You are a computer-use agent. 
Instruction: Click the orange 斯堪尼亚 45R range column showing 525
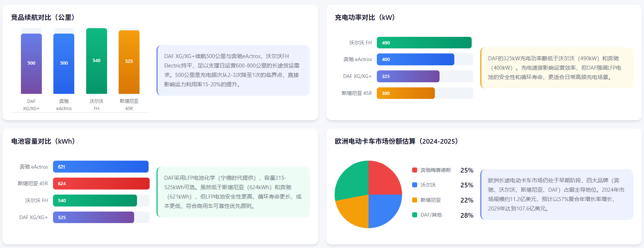[x=129, y=62]
